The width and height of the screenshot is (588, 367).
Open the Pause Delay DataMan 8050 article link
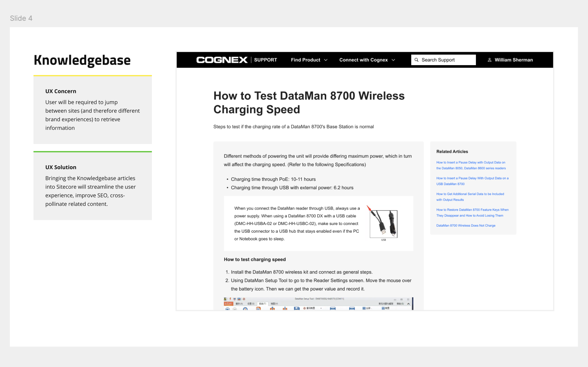click(x=471, y=165)
